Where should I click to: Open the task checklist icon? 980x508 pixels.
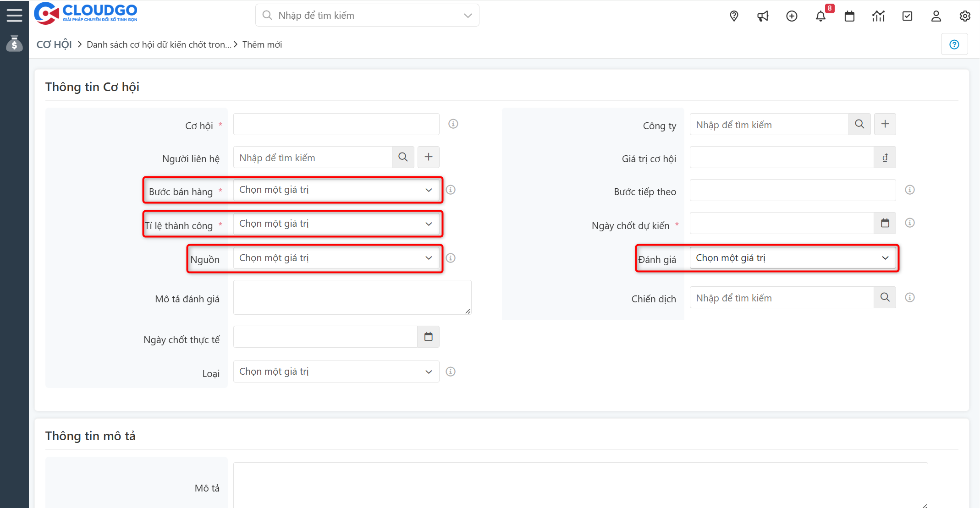[x=907, y=16]
